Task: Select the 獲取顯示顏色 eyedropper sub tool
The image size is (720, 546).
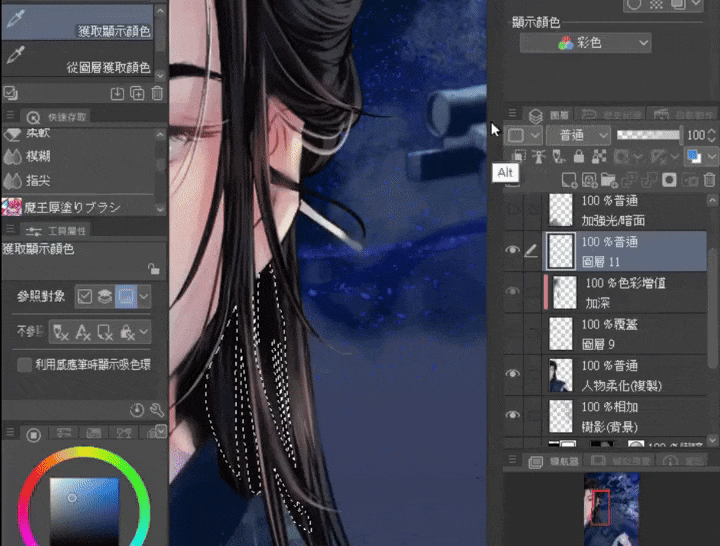Action: 77,22
